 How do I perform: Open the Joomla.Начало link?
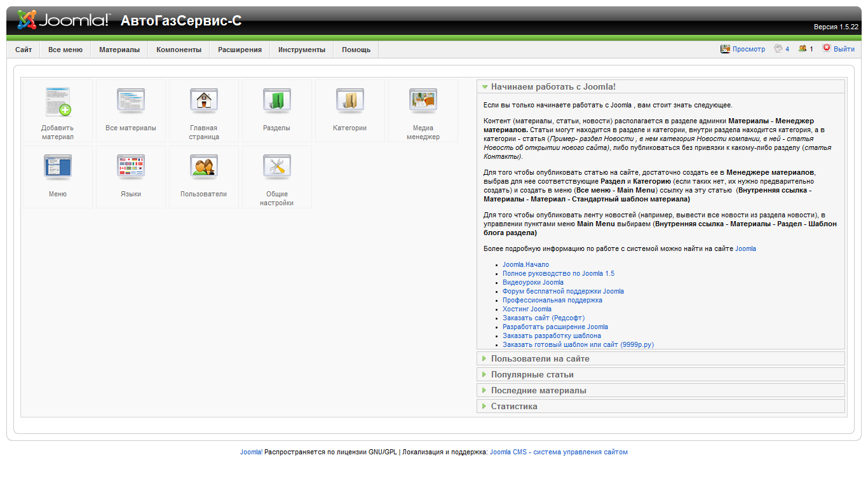click(x=526, y=264)
